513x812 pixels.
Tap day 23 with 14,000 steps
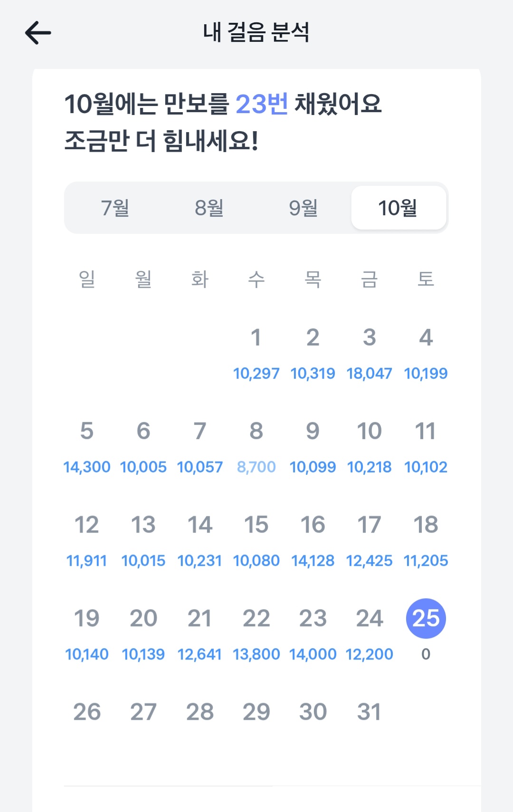313,635
